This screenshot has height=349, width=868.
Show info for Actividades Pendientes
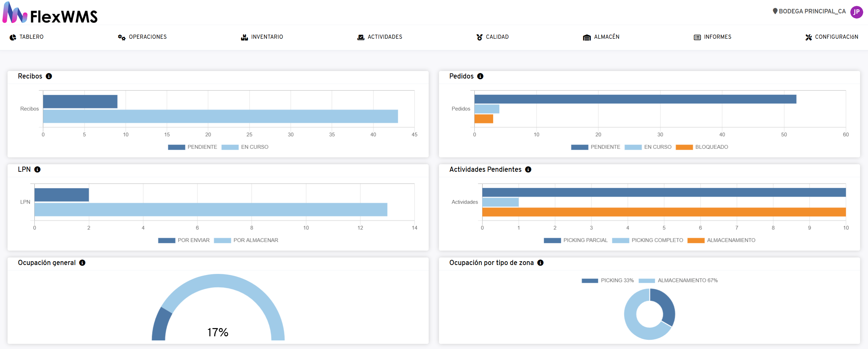pos(528,169)
